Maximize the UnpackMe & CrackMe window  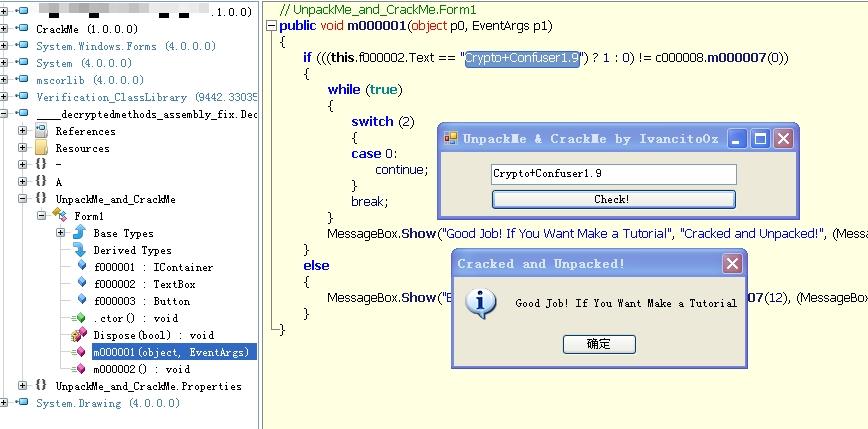point(761,139)
